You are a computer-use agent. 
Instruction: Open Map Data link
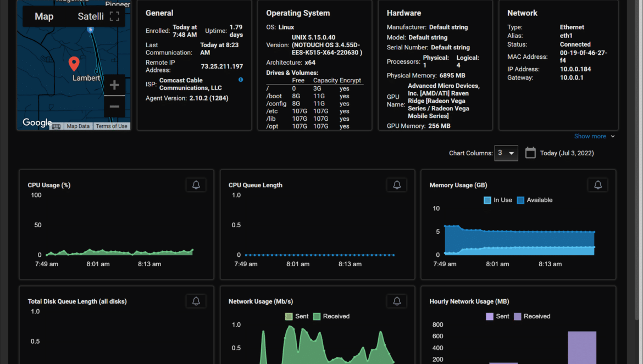point(78,126)
